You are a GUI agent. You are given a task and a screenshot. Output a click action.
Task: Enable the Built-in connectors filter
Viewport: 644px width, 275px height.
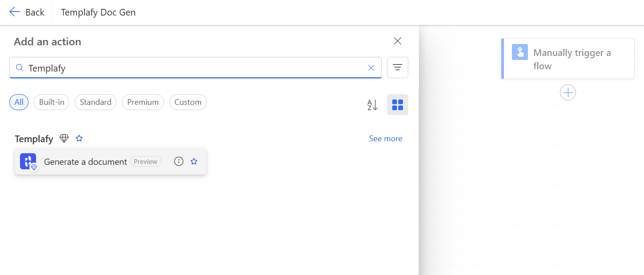click(x=51, y=102)
